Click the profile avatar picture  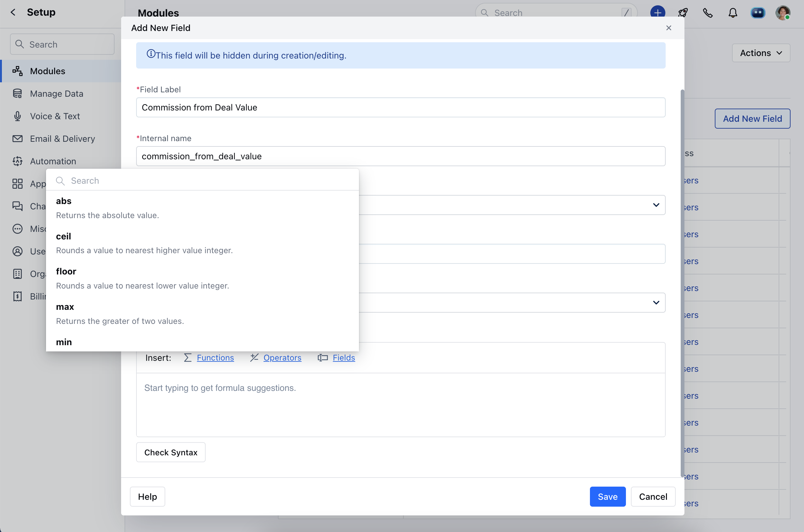784,13
